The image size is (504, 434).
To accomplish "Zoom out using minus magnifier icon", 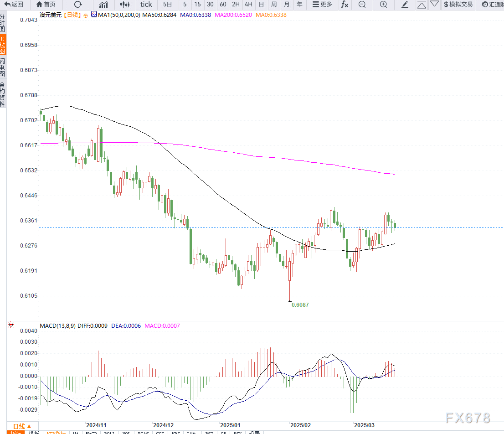I will [x=362, y=4].
